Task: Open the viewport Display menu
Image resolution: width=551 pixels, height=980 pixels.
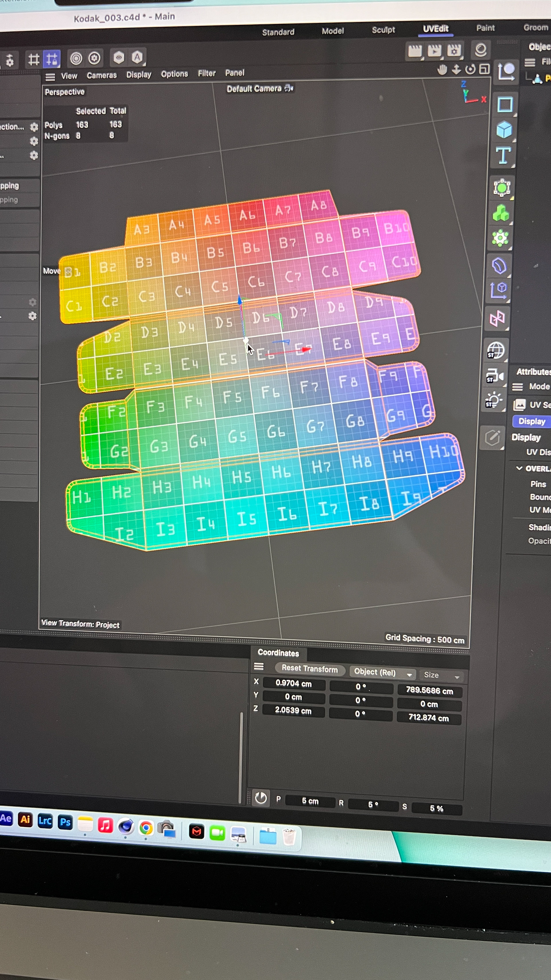Action: [x=139, y=75]
